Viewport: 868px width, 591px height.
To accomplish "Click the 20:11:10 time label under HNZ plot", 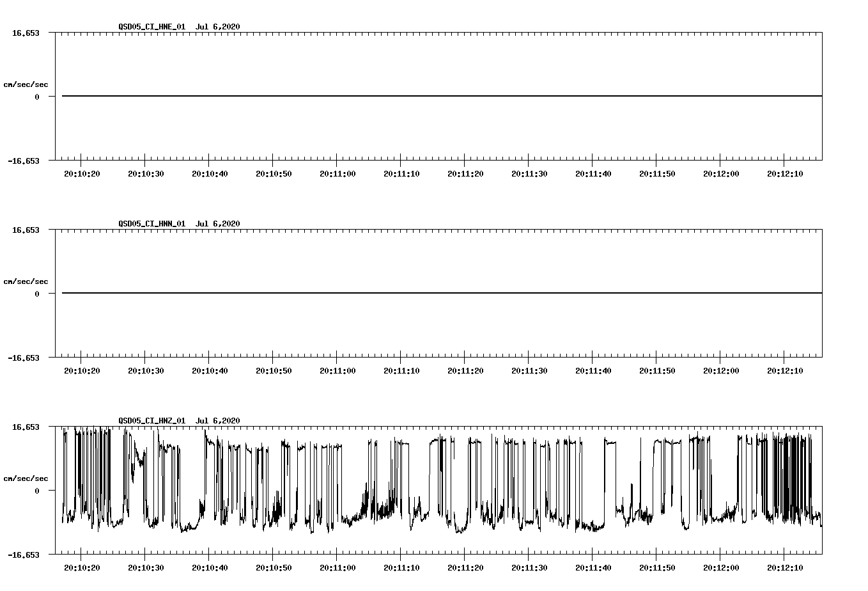I will tap(401, 567).
